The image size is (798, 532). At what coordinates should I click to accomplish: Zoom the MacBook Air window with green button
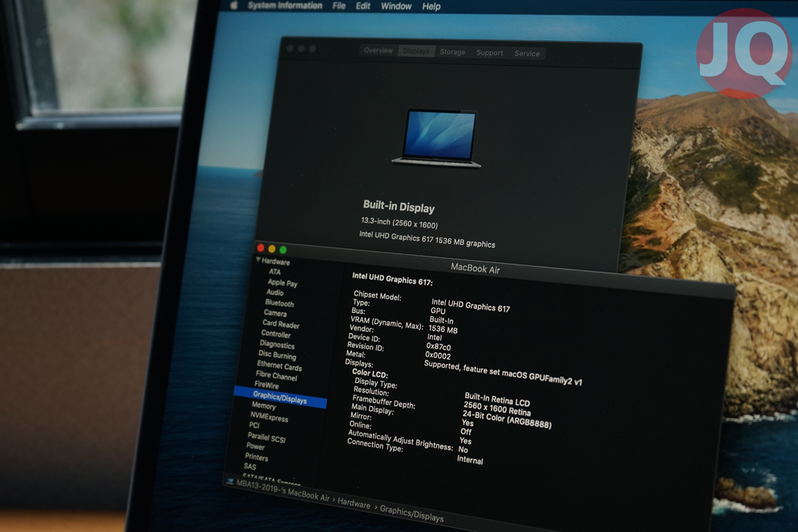tap(283, 250)
